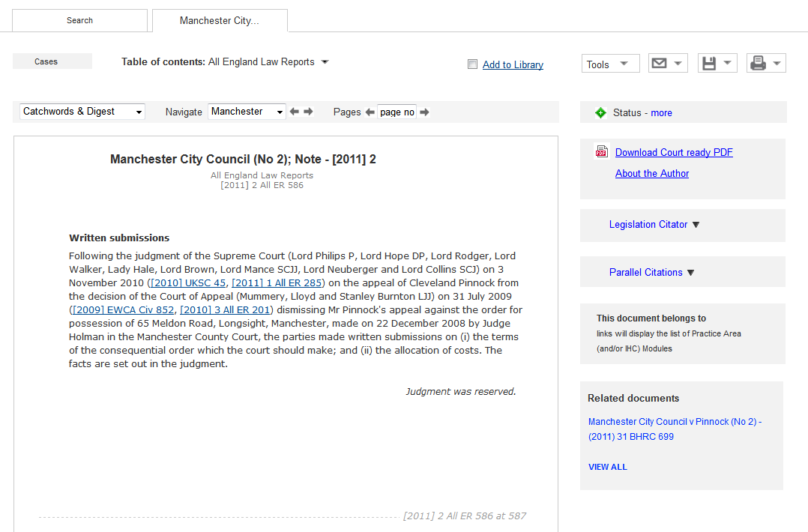
Task: Click the printer icon
Action: [x=758, y=64]
